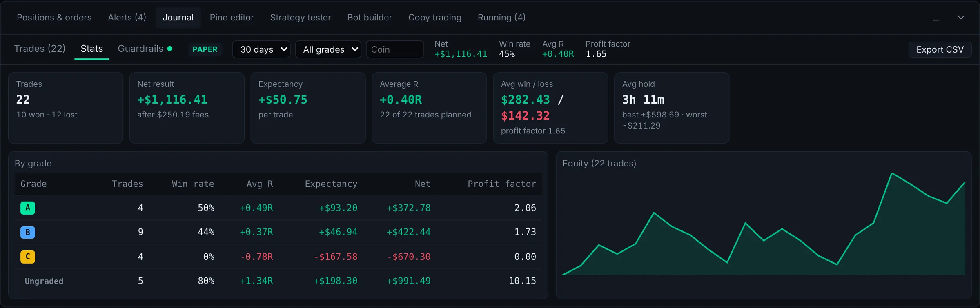
Task: Click the Grade column header
Action: tap(33, 184)
